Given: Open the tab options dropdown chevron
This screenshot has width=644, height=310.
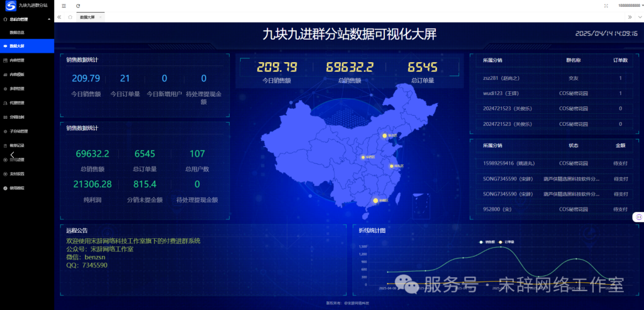Looking at the screenshot, I should [x=640, y=17].
